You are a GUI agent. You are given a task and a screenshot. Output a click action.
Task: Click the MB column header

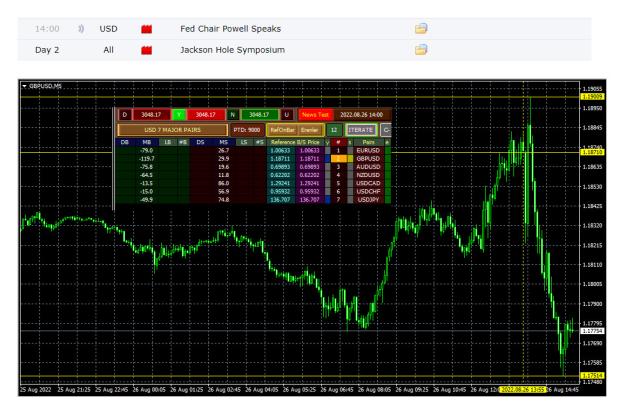pos(147,142)
